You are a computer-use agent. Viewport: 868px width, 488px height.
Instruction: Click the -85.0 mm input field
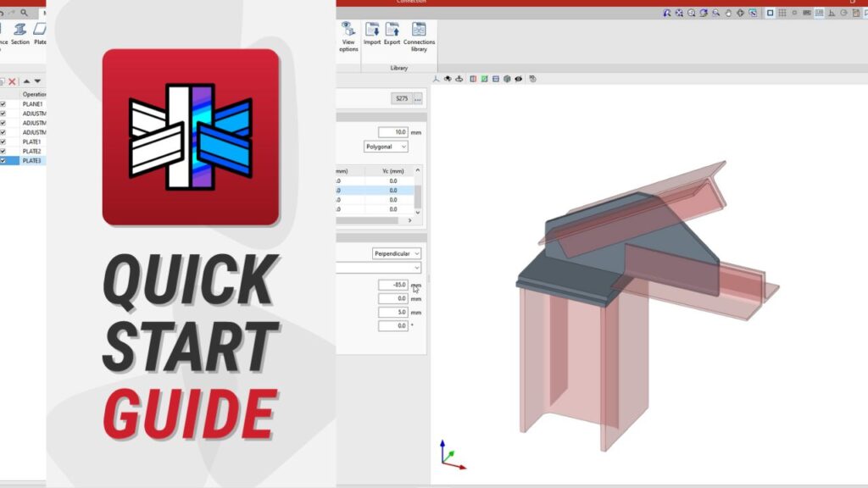tap(393, 285)
